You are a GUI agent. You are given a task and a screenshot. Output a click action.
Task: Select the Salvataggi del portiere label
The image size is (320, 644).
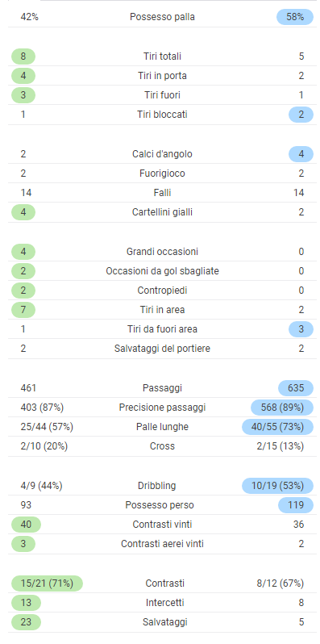(162, 349)
